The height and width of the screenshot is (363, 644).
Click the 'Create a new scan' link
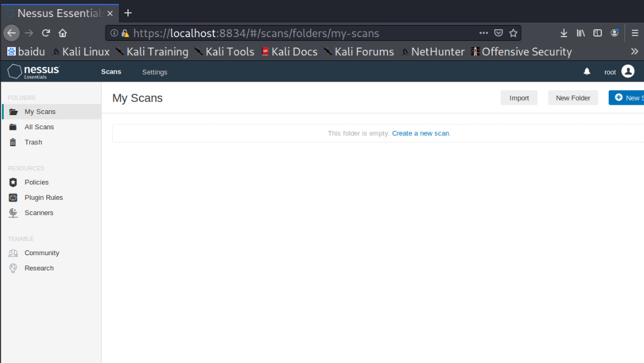(x=420, y=133)
